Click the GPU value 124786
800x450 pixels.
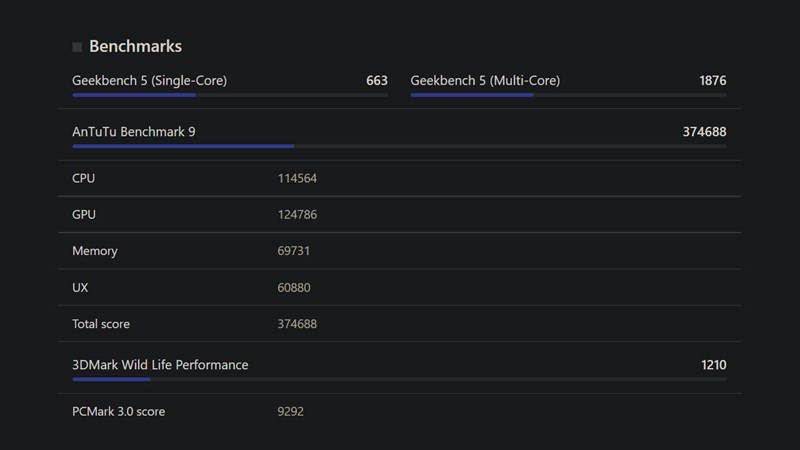pos(297,214)
